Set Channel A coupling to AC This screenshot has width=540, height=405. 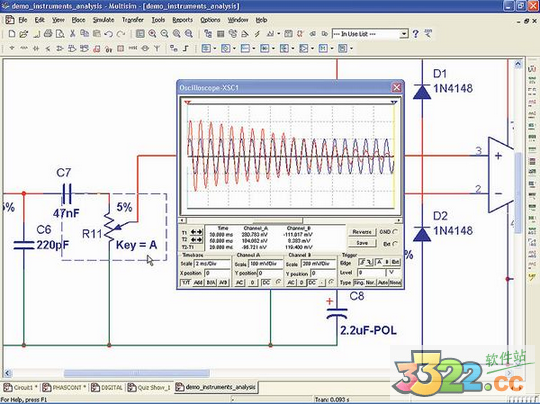(x=239, y=283)
